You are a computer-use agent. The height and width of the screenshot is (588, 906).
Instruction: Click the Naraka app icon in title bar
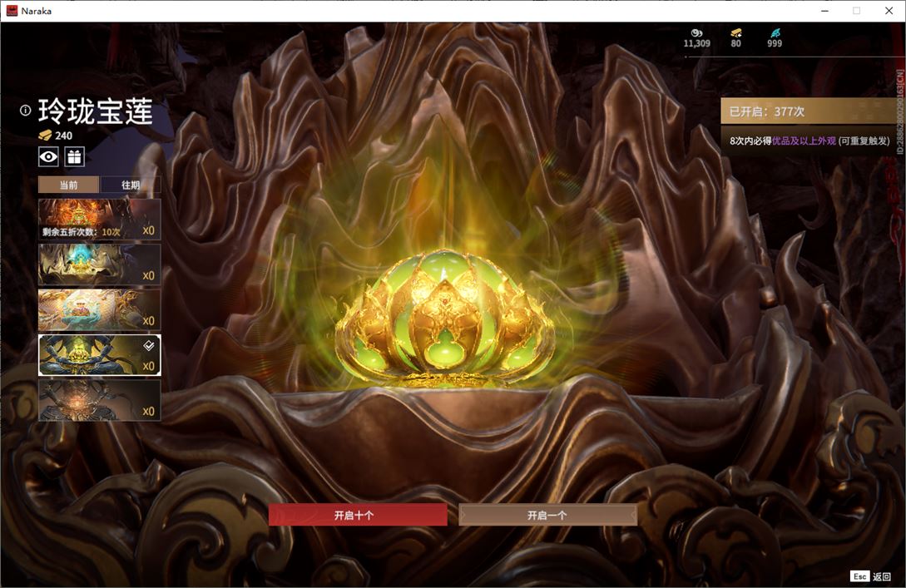click(12, 11)
